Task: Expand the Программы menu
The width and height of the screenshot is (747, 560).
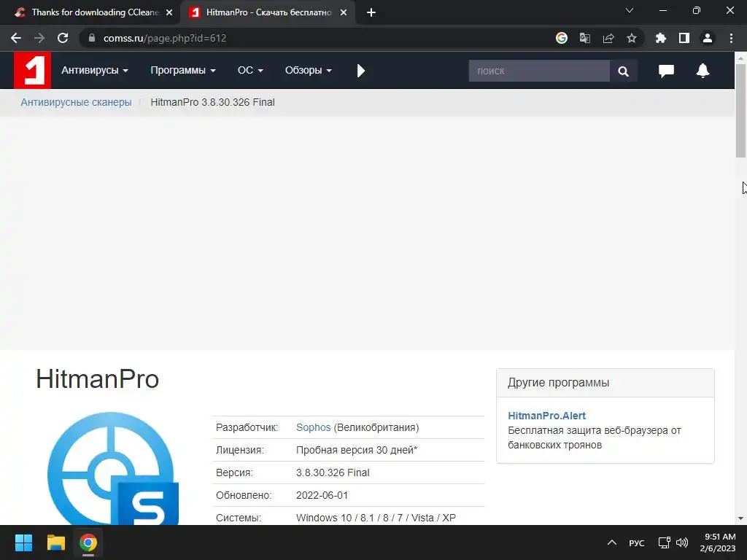Action: point(183,71)
